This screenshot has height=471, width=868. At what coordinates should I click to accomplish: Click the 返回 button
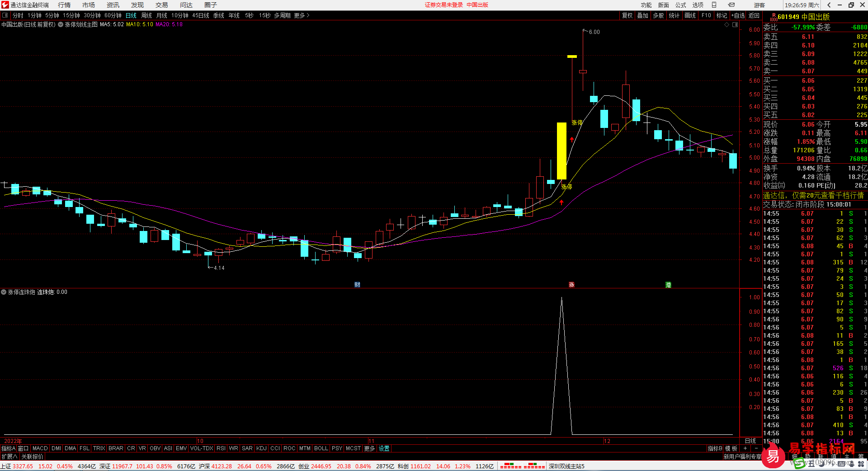754,15
